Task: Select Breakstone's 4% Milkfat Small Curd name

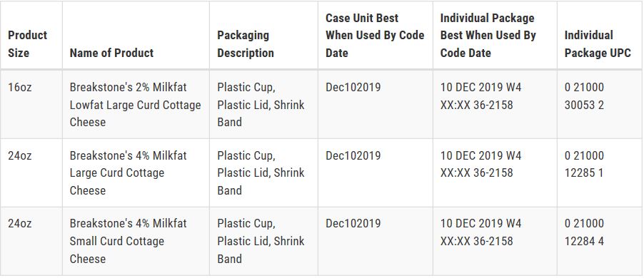Action: click(x=128, y=241)
